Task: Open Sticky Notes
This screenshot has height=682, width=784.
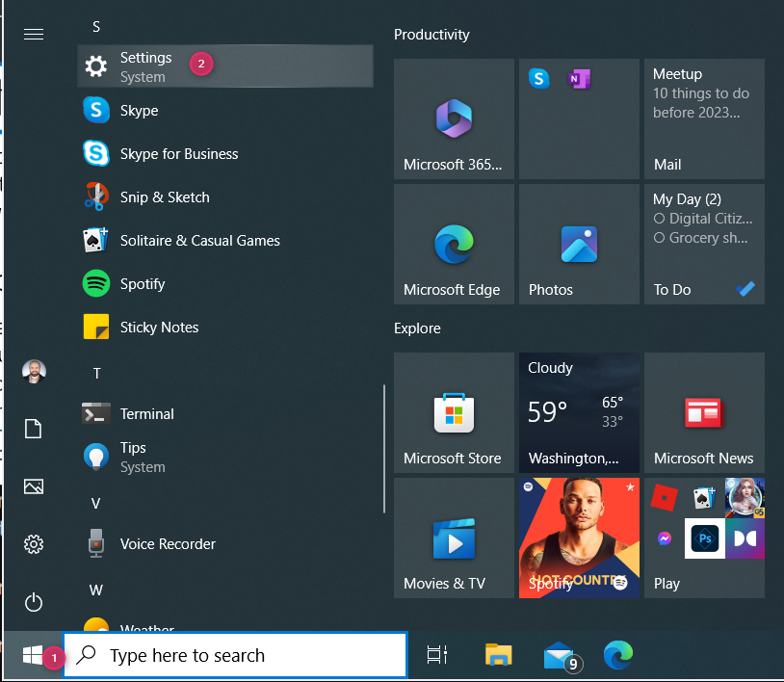Action: [x=159, y=327]
